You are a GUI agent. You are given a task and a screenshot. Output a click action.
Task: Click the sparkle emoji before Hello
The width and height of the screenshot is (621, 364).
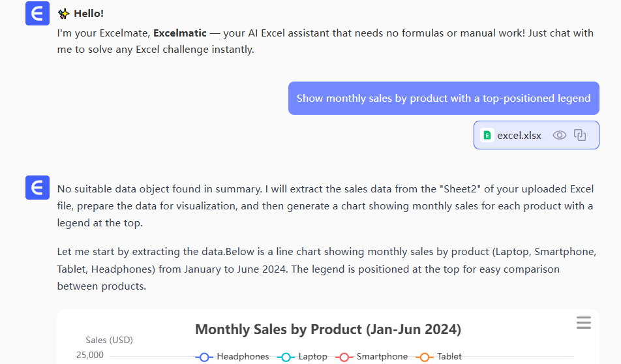(63, 14)
